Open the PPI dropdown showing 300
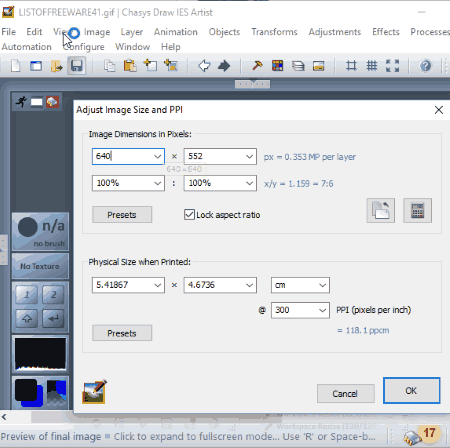Viewport: 450px width, 448px height. click(x=300, y=310)
